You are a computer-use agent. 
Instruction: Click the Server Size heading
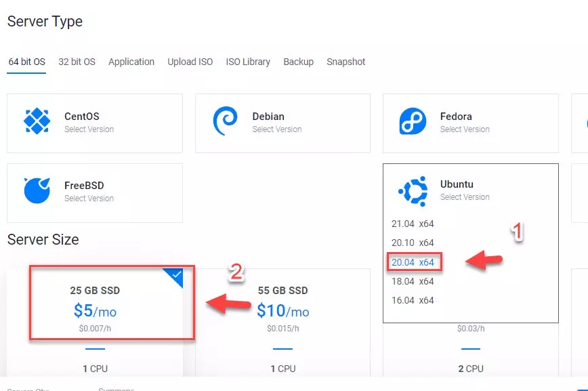[43, 239]
